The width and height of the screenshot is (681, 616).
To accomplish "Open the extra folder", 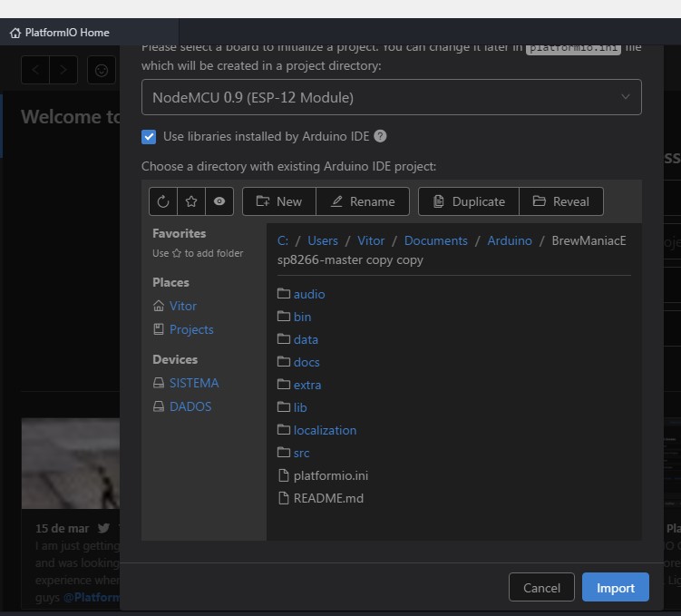I will (x=307, y=385).
